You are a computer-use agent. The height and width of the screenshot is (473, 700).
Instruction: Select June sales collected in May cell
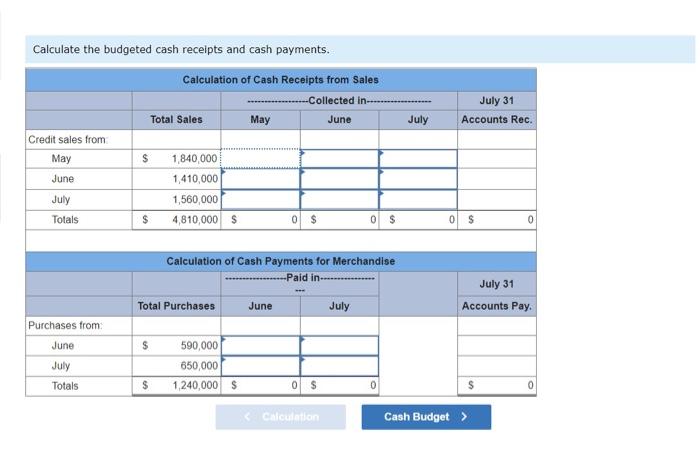click(x=261, y=178)
